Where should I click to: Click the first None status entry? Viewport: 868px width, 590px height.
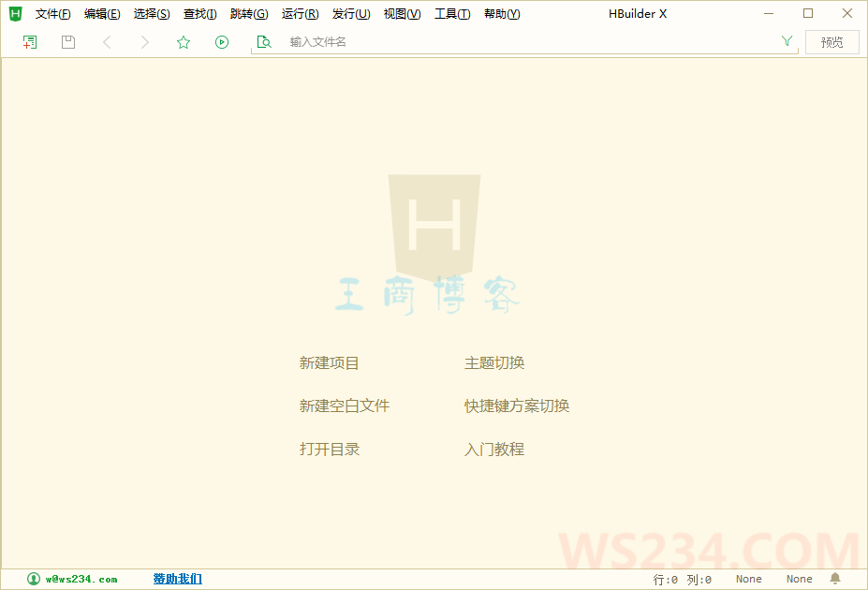pos(748,579)
